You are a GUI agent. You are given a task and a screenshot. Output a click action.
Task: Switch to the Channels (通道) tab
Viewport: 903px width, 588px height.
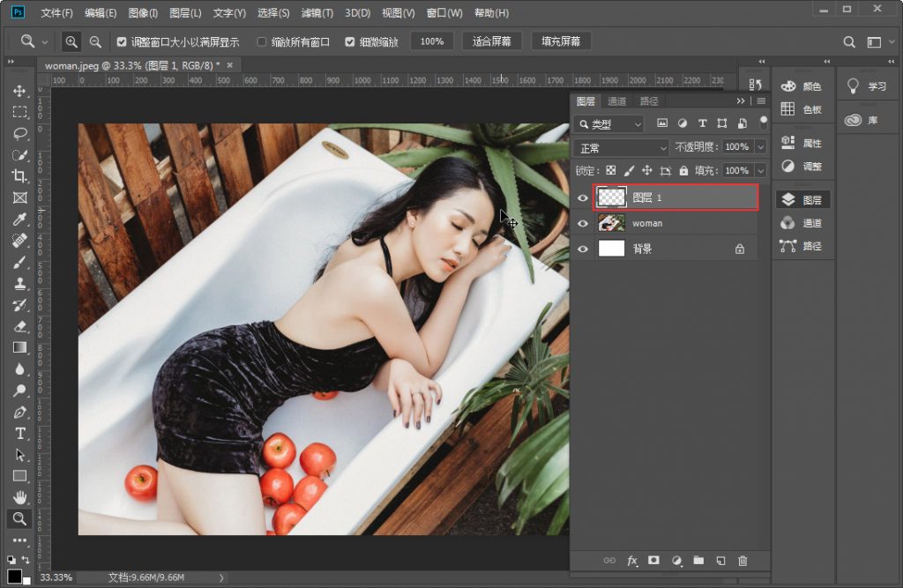[x=617, y=101]
